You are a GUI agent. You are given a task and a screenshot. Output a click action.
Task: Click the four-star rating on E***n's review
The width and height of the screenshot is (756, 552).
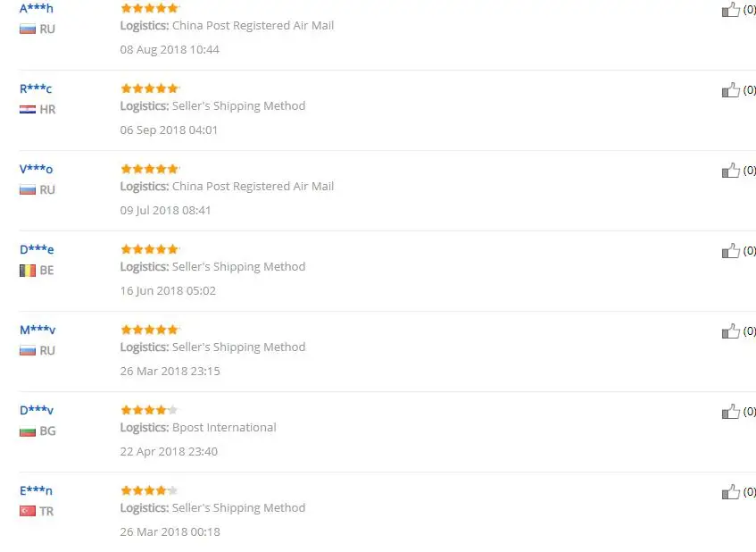click(x=149, y=490)
